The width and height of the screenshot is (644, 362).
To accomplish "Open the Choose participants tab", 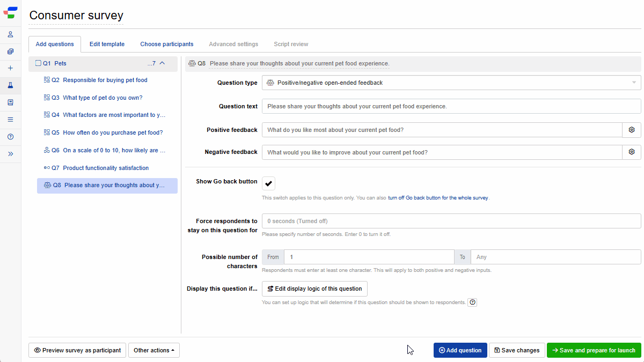I will click(x=166, y=44).
